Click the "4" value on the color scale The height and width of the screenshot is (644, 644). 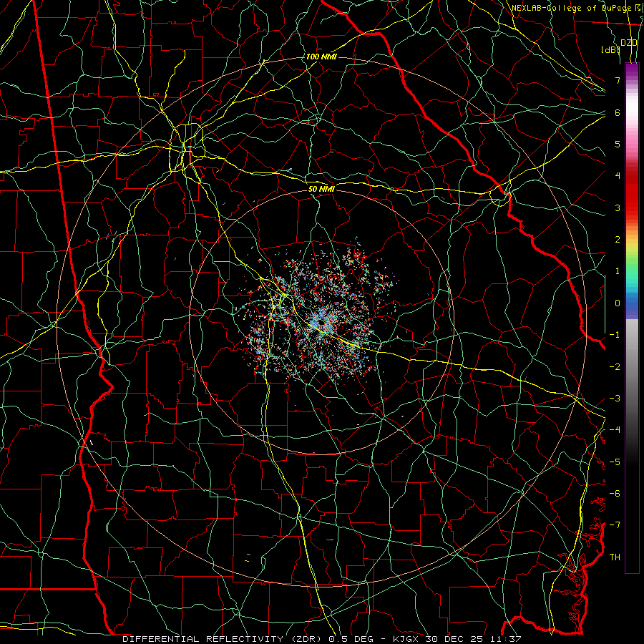(618, 176)
